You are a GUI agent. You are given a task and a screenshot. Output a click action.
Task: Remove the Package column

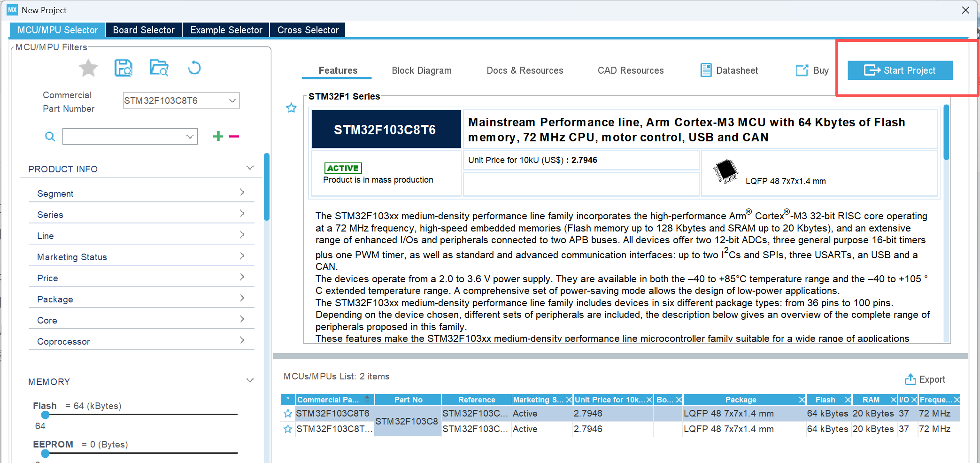coord(802,400)
